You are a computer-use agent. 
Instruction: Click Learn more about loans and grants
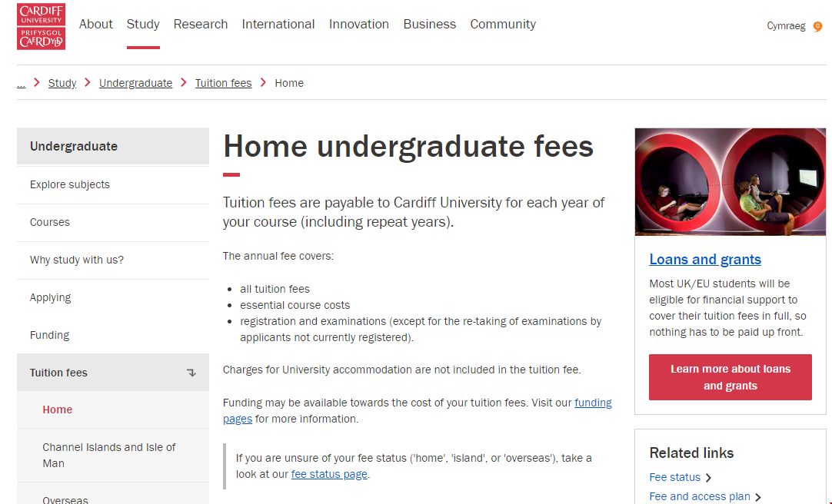click(x=729, y=376)
